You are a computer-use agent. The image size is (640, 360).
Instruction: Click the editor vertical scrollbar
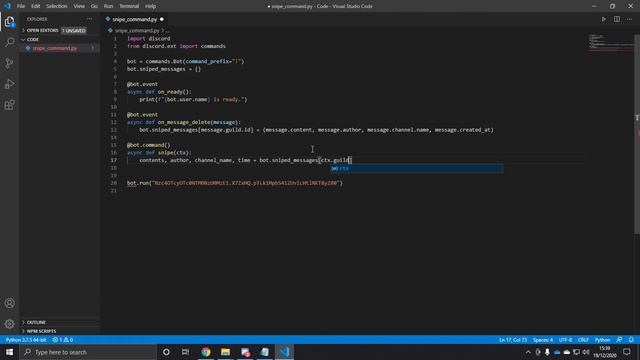coord(637,135)
